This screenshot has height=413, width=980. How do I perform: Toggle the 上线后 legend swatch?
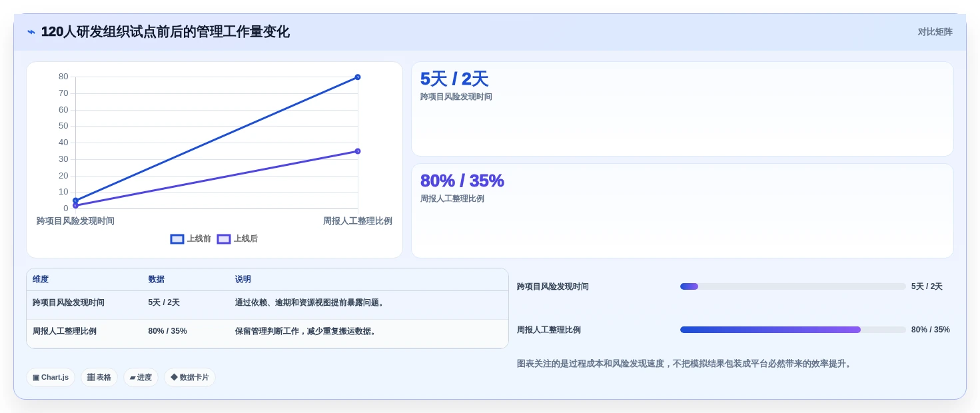[224, 239]
